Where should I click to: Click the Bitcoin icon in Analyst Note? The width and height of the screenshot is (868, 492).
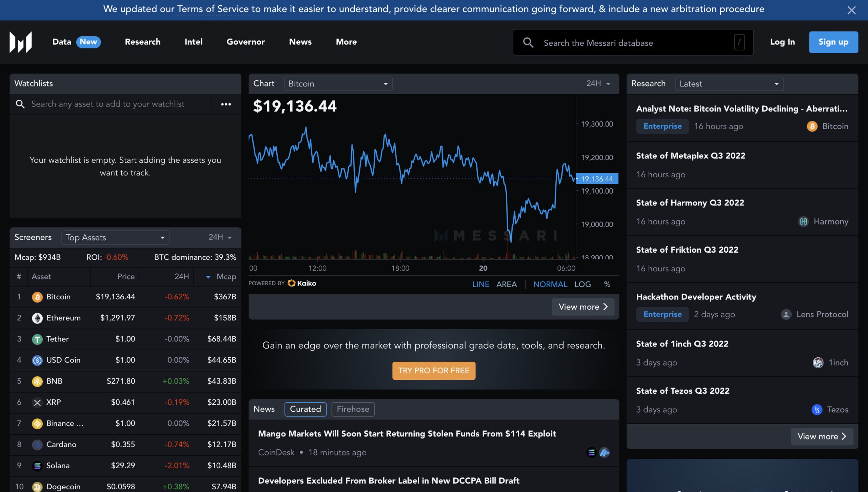click(x=812, y=126)
